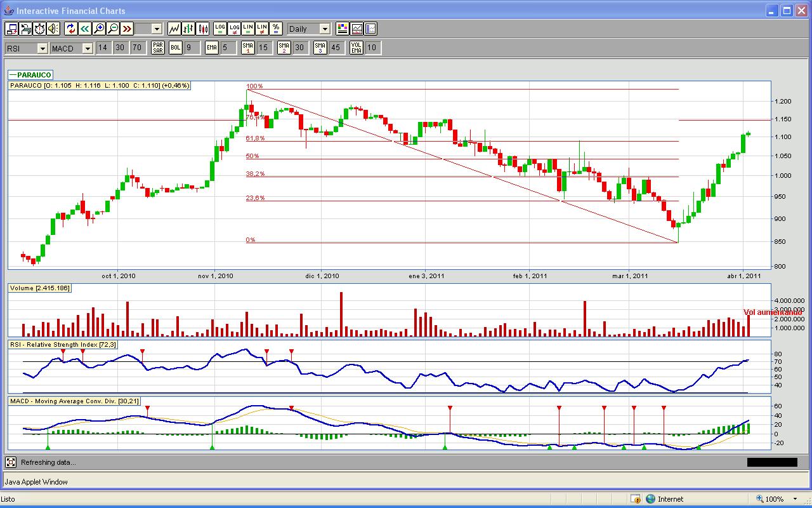Open the color palette settings icon
The width and height of the screenshot is (812, 508).
tap(343, 29)
